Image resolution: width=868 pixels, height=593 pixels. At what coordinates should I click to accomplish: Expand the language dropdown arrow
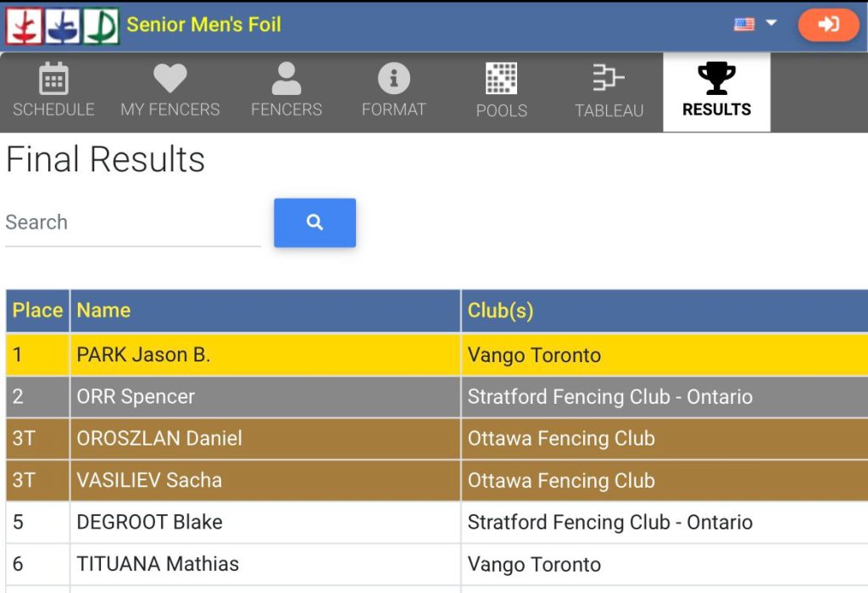click(771, 23)
